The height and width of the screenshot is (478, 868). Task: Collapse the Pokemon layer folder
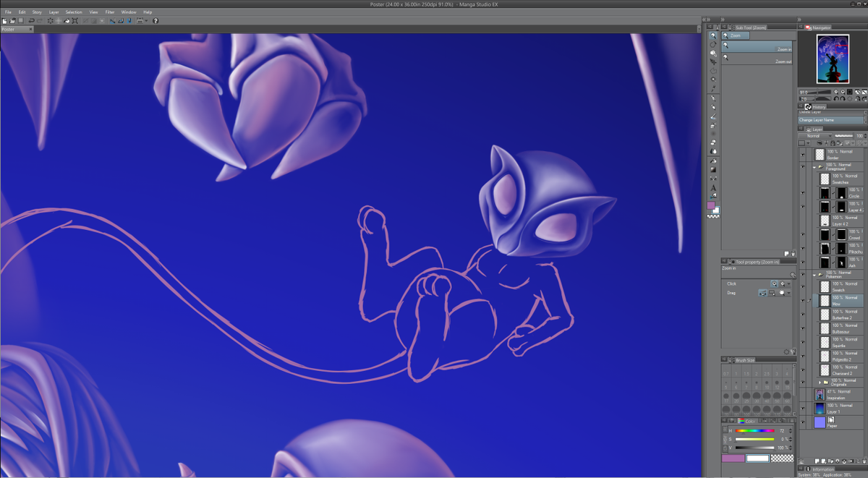point(814,275)
